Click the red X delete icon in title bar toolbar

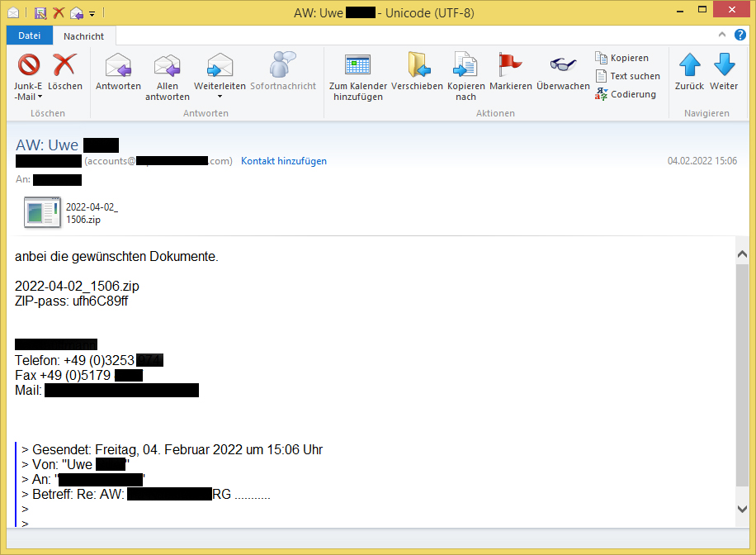tap(59, 13)
